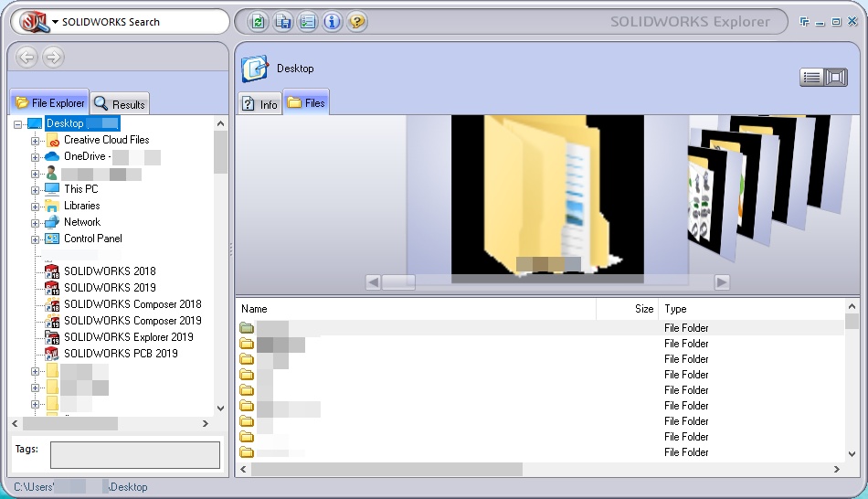Screen dimensions: 868x499
Task: Click the carousel preview scrollbar thumb
Action: (x=398, y=282)
